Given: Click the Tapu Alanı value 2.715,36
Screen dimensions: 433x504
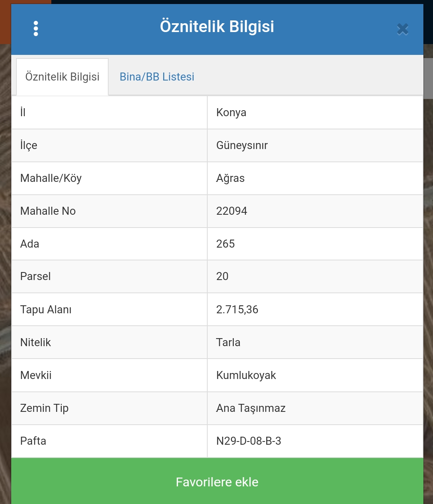Looking at the screenshot, I should (x=237, y=310).
